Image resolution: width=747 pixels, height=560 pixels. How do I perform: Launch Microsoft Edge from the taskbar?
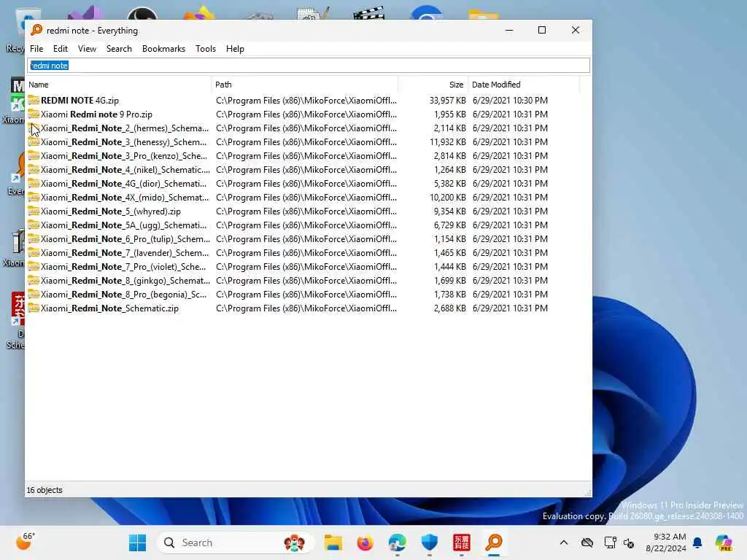click(397, 542)
